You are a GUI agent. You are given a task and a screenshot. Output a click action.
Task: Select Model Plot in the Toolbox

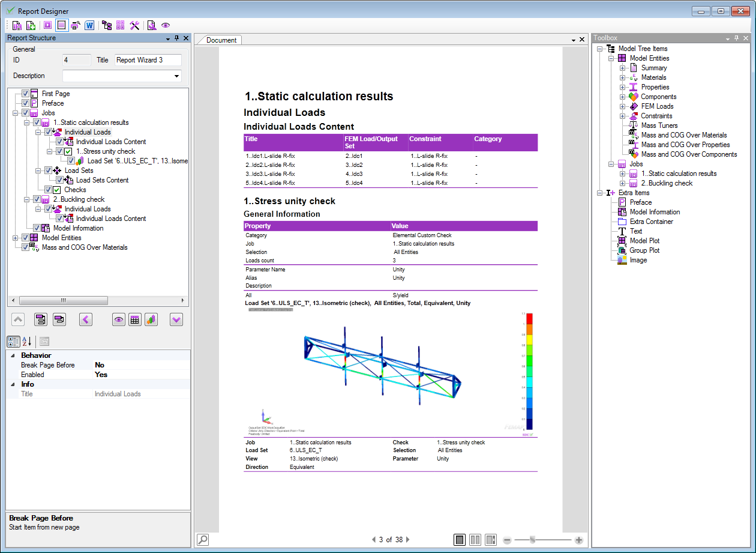click(645, 241)
